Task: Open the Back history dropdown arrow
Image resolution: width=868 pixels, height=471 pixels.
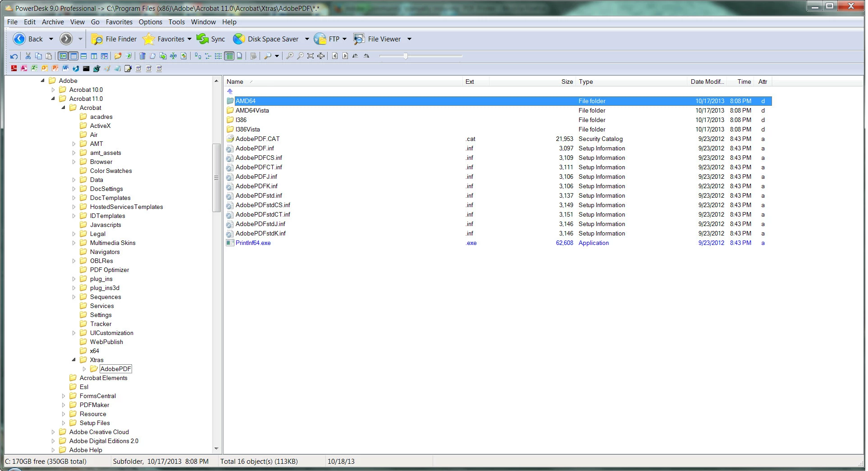Action: pyautogui.click(x=51, y=39)
